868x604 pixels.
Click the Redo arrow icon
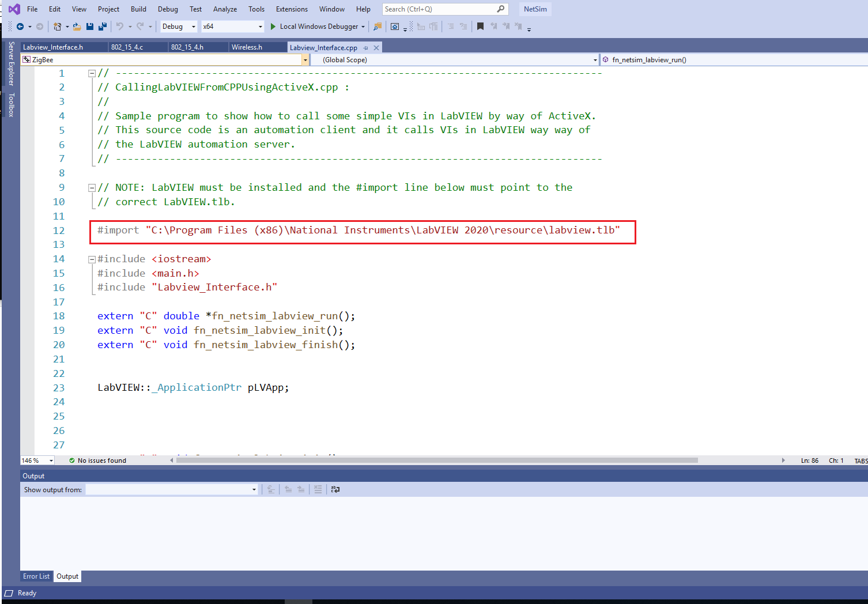click(140, 27)
